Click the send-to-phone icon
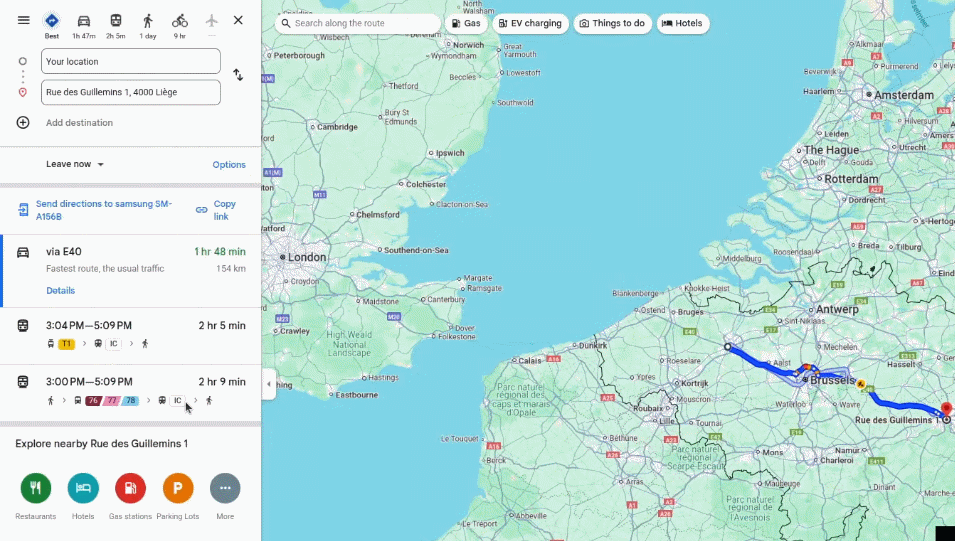955x541 pixels. (23, 210)
